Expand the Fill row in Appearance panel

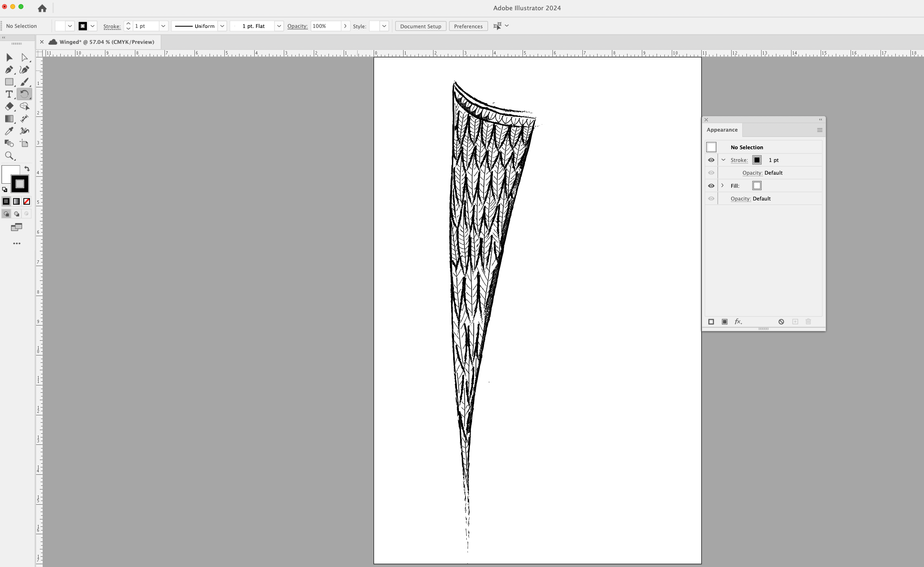click(x=722, y=185)
